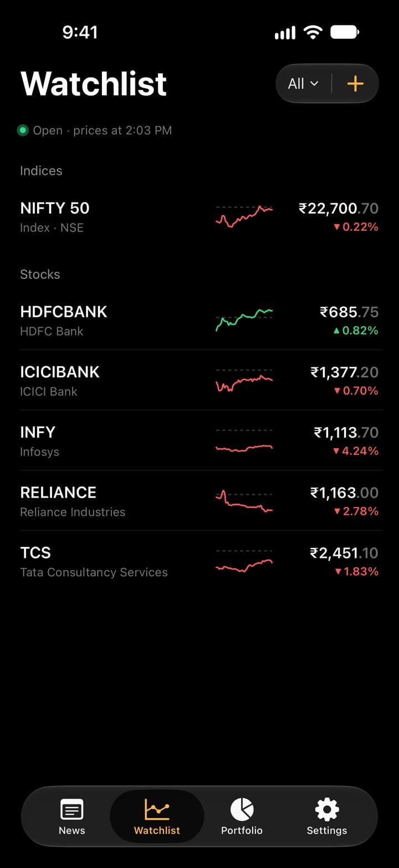Expand the All filter dropdown

(303, 84)
